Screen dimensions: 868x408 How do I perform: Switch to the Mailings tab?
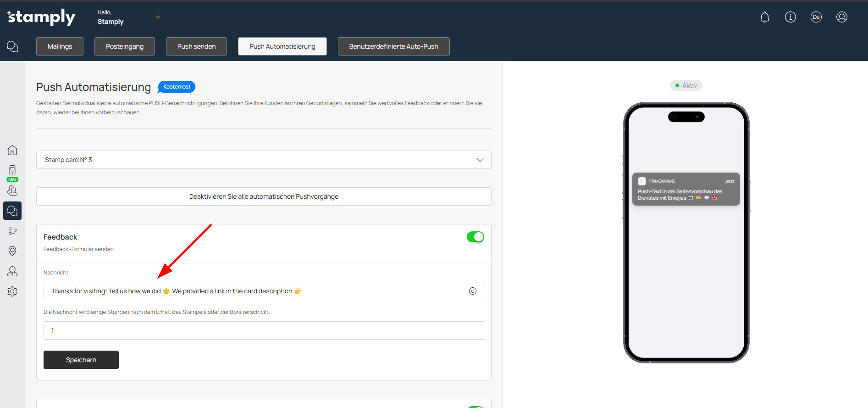point(60,46)
